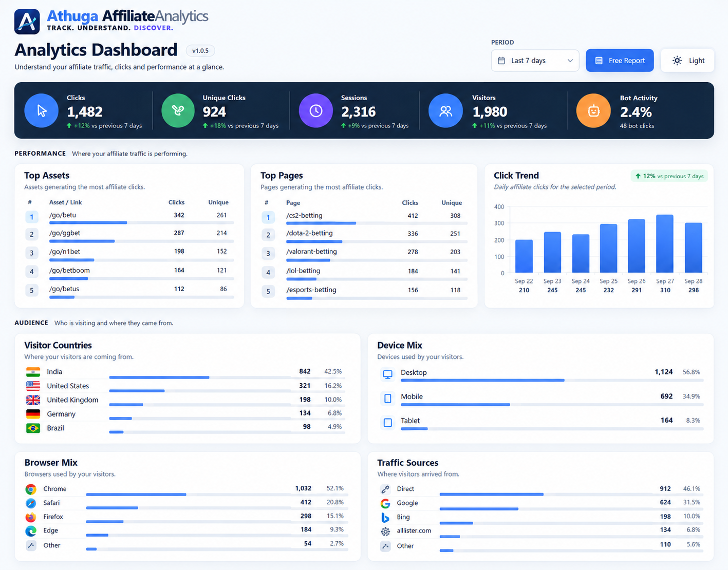Click the Safari browser icon
Screen dimensions: 728x570
point(31,503)
